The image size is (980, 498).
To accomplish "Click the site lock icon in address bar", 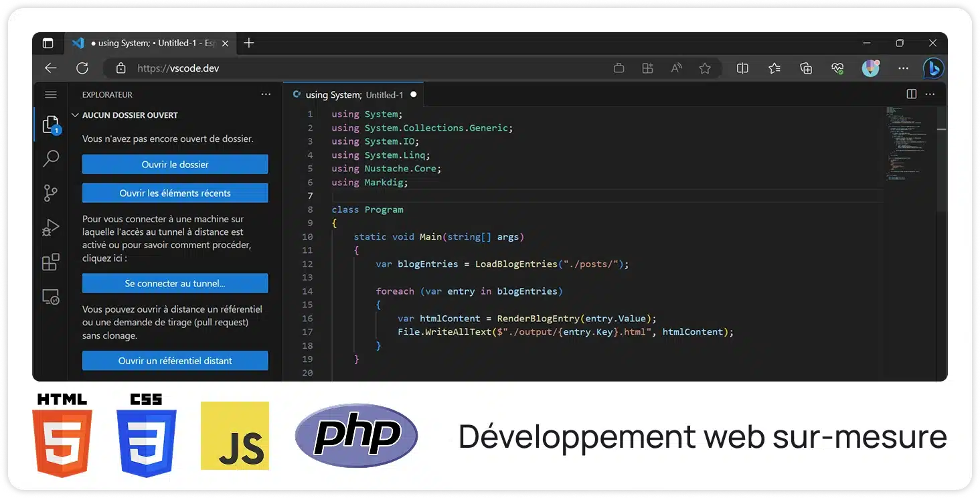I will pos(121,68).
